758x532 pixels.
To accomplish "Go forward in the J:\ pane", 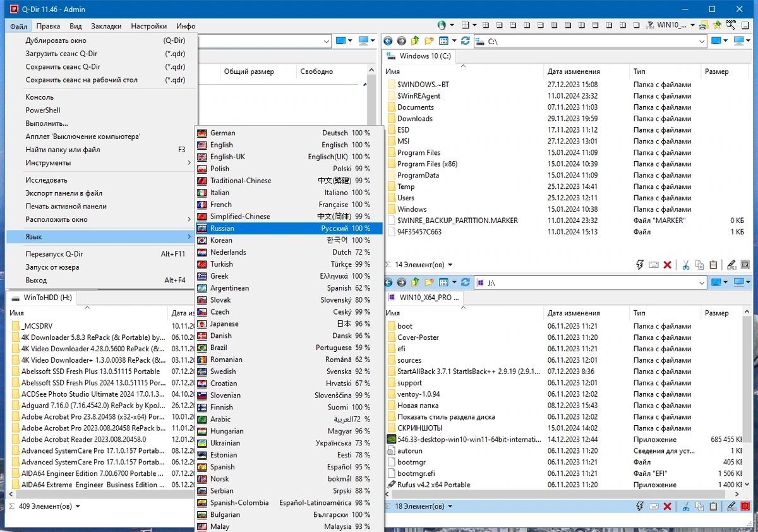I will click(401, 282).
